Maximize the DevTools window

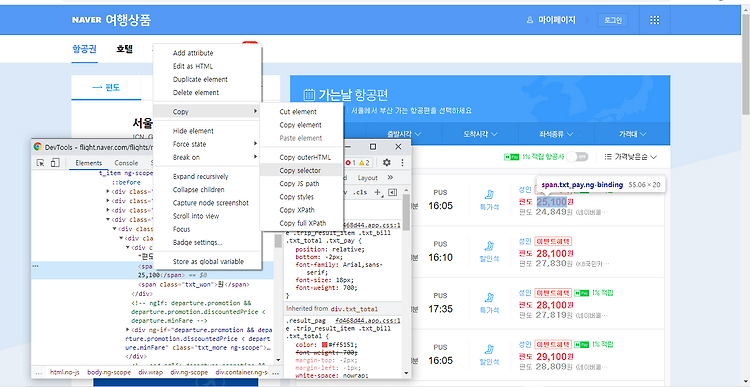[x=373, y=147]
